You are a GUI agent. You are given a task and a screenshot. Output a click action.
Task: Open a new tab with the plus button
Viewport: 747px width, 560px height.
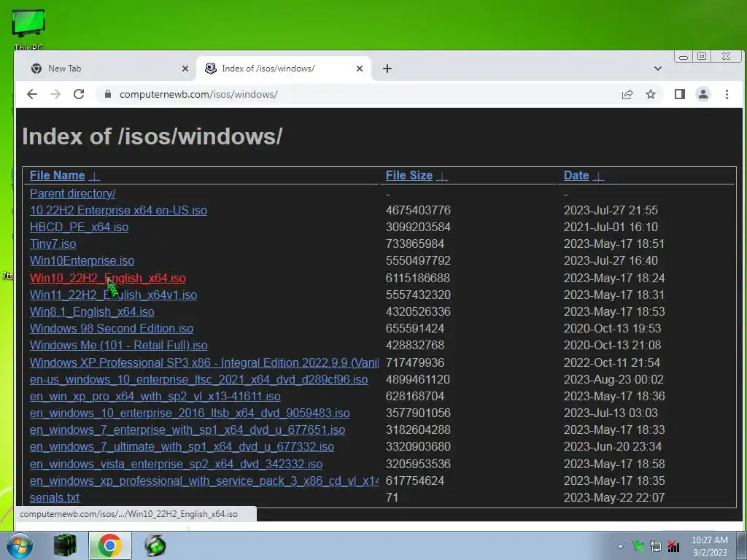pos(387,69)
